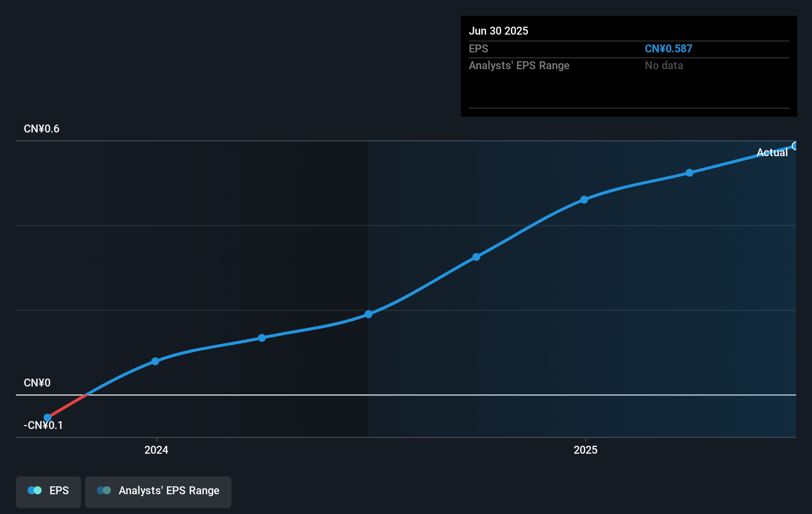Click the Analysts' EPS Range legend dot icon
Screen dimensions: 812x514
coord(104,490)
